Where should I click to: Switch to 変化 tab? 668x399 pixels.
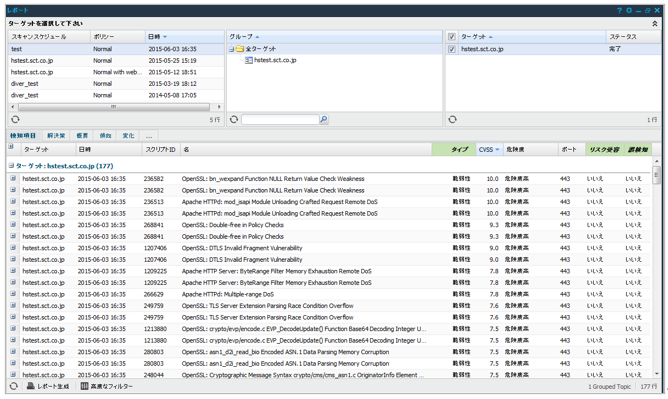[128, 136]
